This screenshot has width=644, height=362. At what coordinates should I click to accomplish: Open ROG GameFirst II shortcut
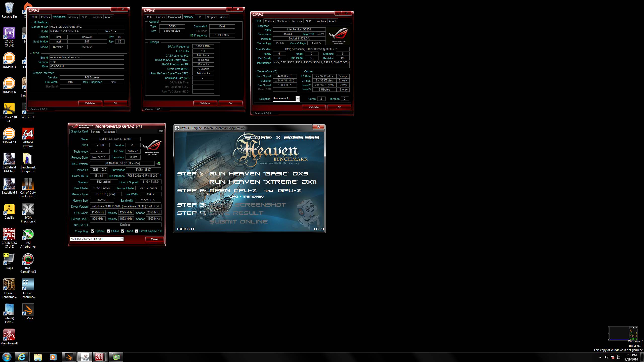pyautogui.click(x=28, y=263)
